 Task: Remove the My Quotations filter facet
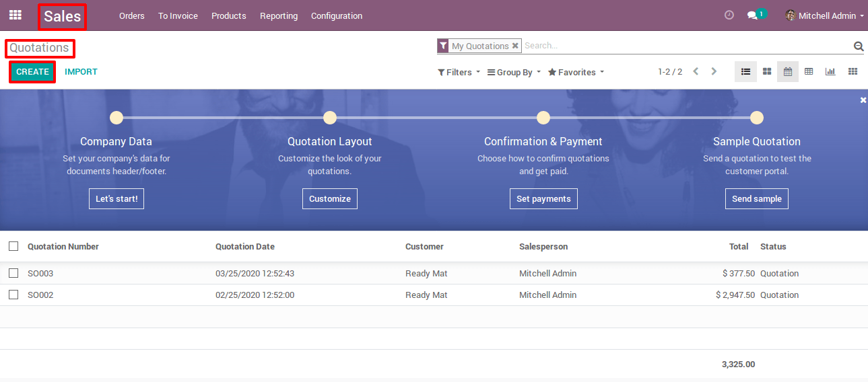click(515, 46)
